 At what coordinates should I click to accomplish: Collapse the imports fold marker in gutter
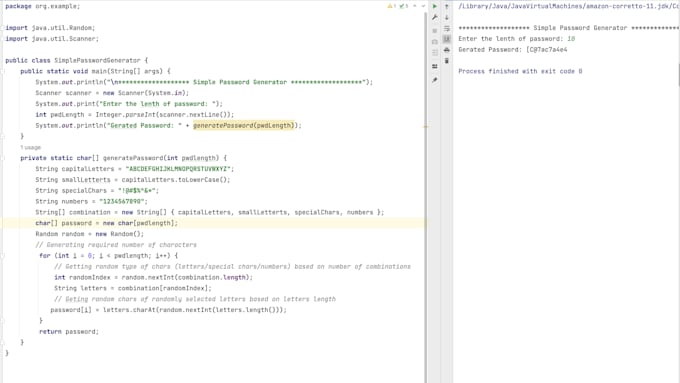(2, 28)
